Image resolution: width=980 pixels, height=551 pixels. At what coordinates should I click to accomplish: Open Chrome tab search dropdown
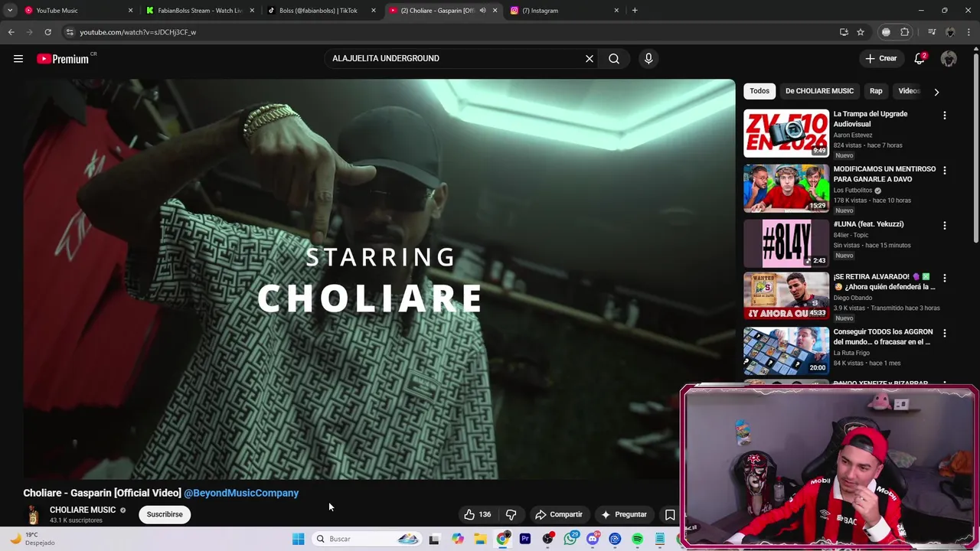coord(10,11)
